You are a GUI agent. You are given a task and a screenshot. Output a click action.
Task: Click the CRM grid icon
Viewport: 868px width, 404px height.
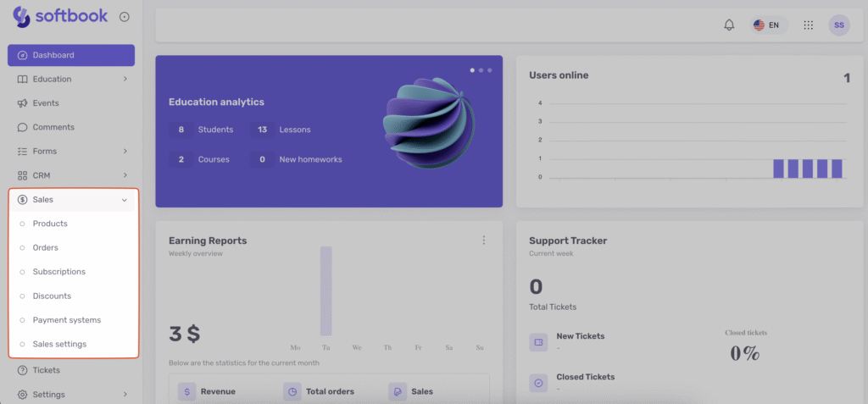tap(22, 175)
